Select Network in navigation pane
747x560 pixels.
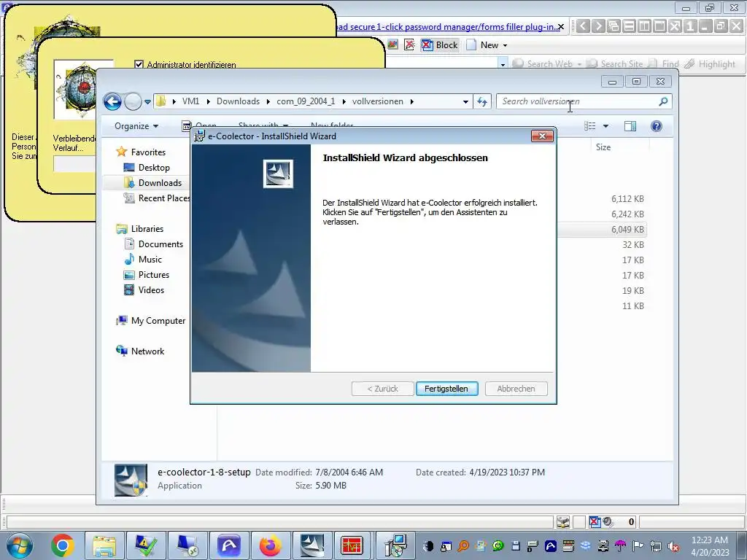147,351
